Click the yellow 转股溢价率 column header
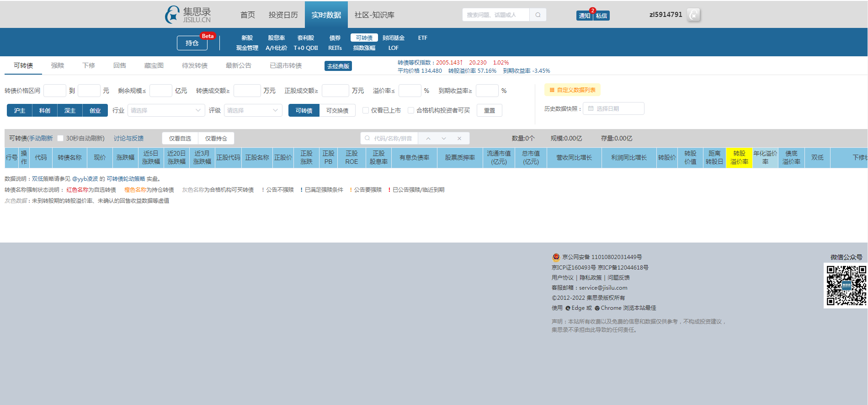This screenshot has width=868, height=405. coord(739,157)
